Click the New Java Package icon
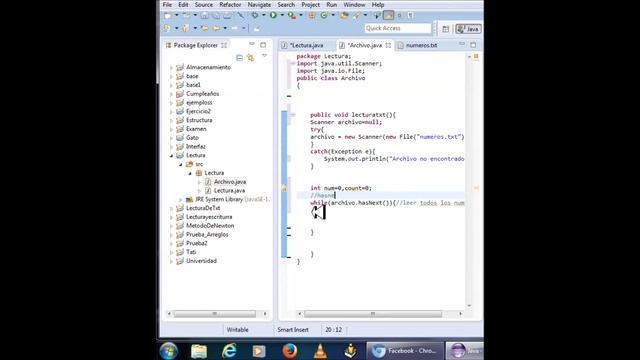This screenshot has width=640, height=360. click(x=312, y=16)
